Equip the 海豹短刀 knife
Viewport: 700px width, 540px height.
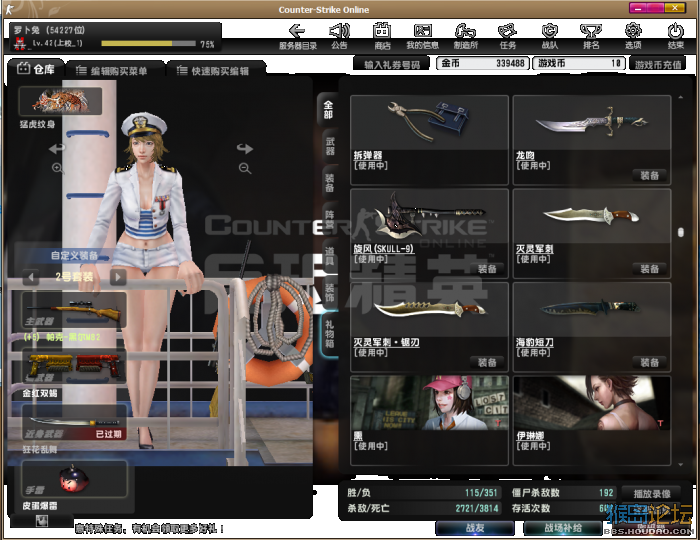(x=650, y=362)
